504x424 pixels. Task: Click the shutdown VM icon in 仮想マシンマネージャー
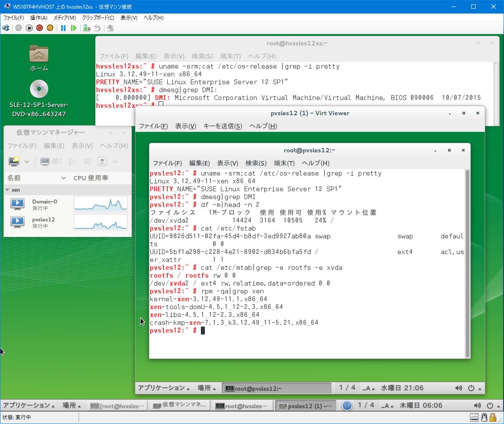[102, 162]
